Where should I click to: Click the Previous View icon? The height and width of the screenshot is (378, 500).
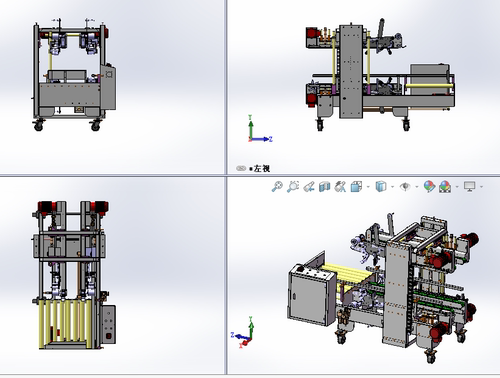pyautogui.click(x=309, y=186)
